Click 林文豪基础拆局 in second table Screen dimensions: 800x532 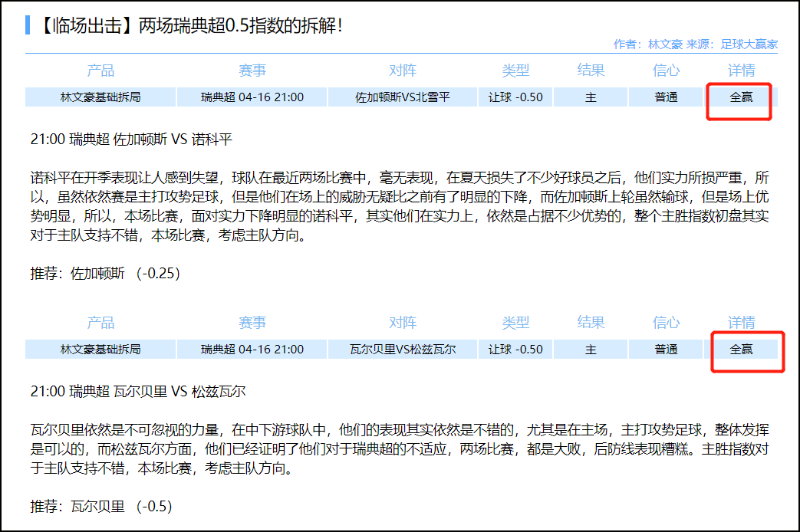pyautogui.click(x=100, y=350)
